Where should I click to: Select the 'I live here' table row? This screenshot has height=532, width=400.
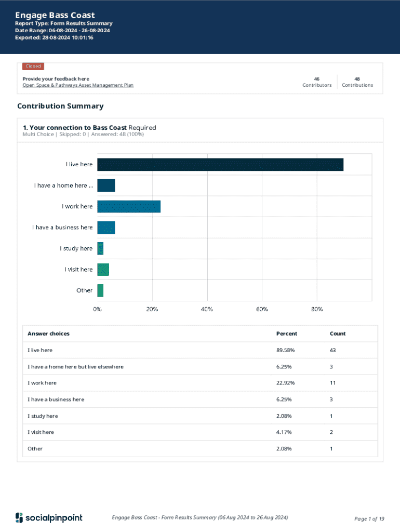click(x=40, y=350)
